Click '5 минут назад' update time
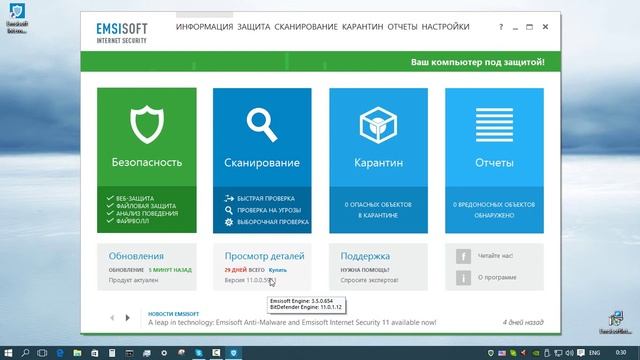640x360 pixels. 170,270
